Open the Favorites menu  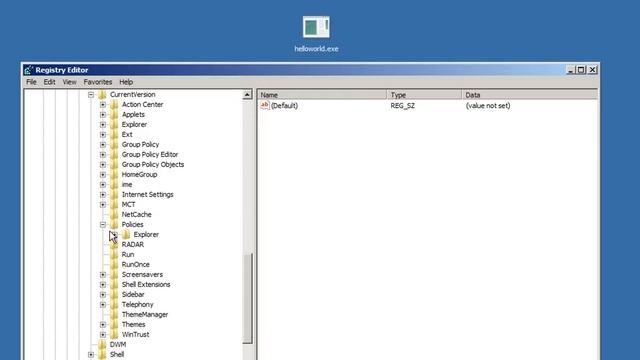(98, 82)
